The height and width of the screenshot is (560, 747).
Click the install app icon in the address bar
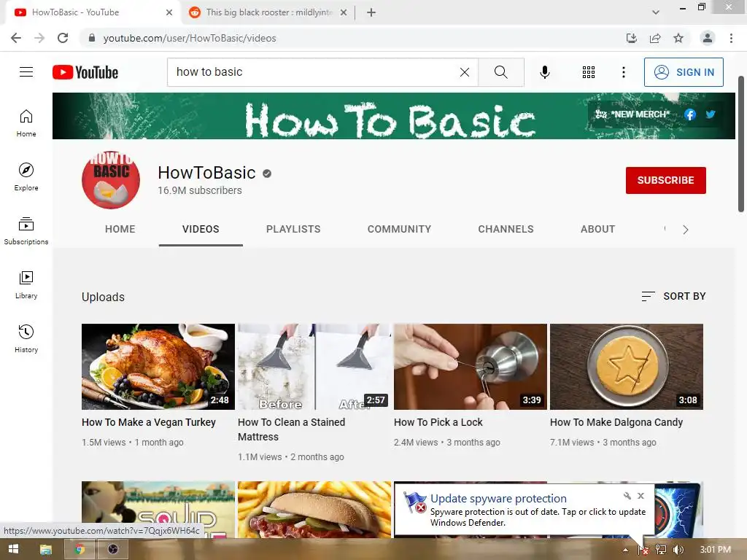[x=632, y=38]
